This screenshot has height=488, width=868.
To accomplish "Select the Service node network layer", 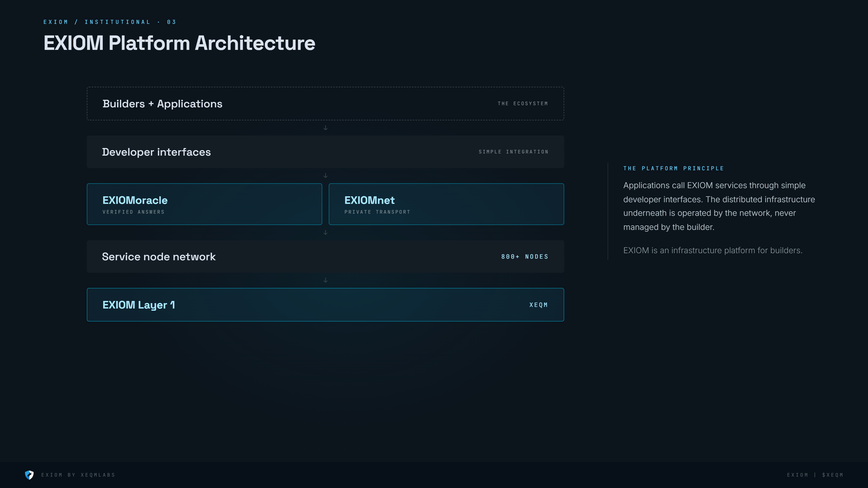I will click(x=325, y=257).
